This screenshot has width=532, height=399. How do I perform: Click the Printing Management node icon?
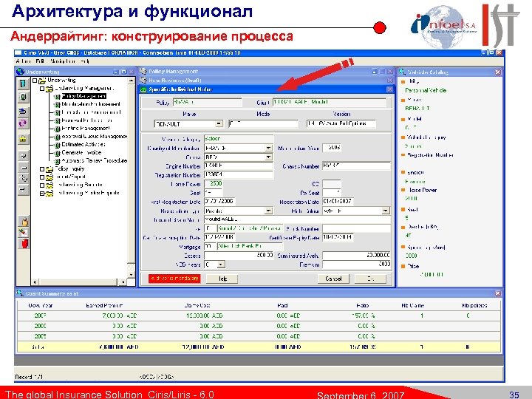(58, 129)
